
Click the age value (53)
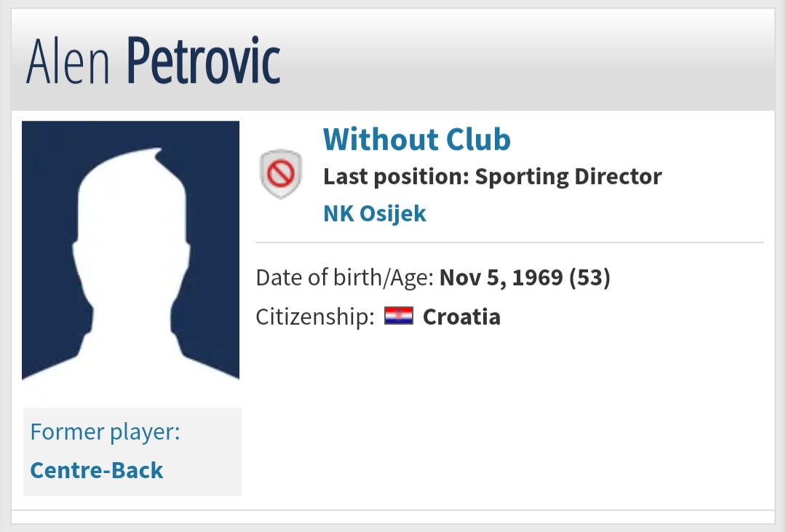589,277
